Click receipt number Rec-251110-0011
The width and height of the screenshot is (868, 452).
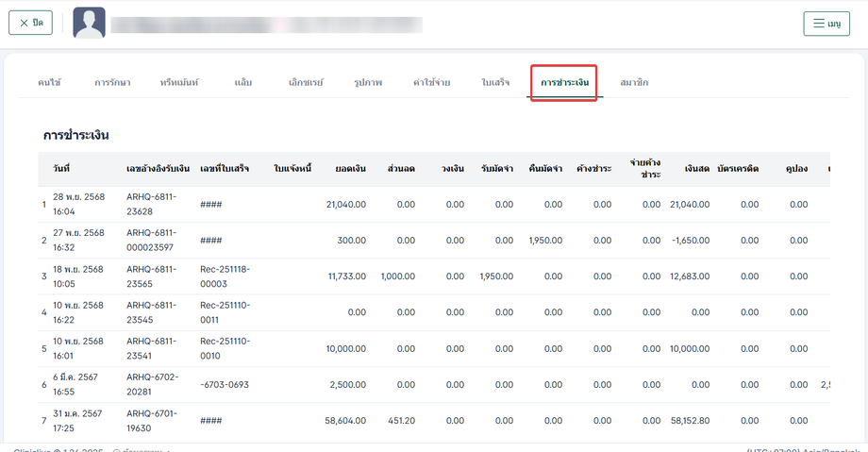pyautogui.click(x=225, y=312)
